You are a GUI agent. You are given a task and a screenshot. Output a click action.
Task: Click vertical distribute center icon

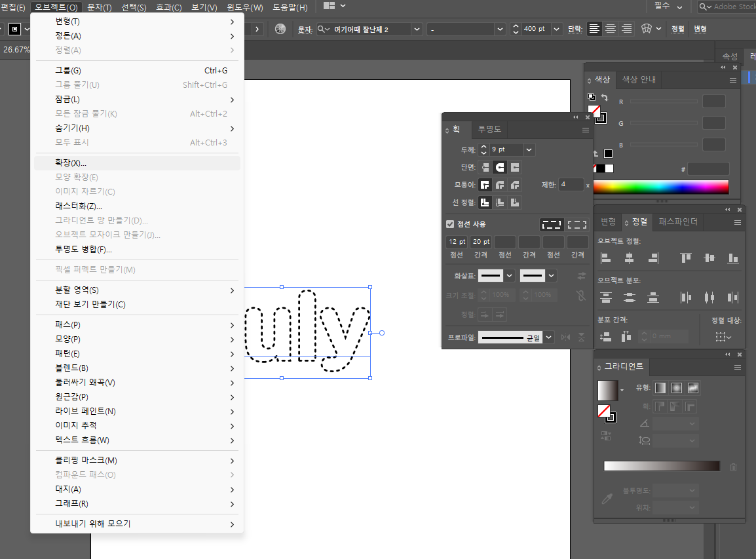tap(629, 298)
